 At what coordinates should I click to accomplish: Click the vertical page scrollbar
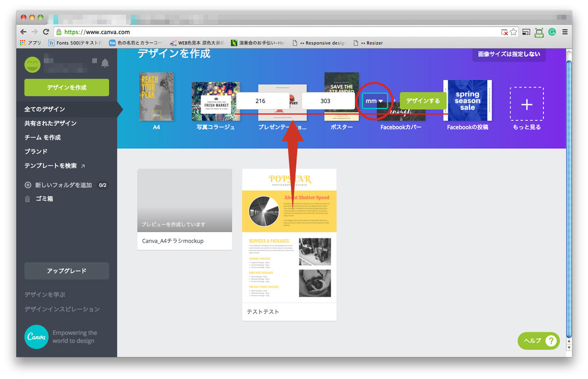tap(568, 200)
